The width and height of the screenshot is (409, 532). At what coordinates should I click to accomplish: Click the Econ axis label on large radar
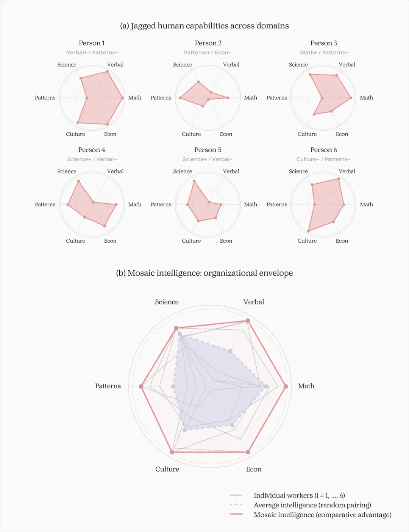tap(254, 469)
